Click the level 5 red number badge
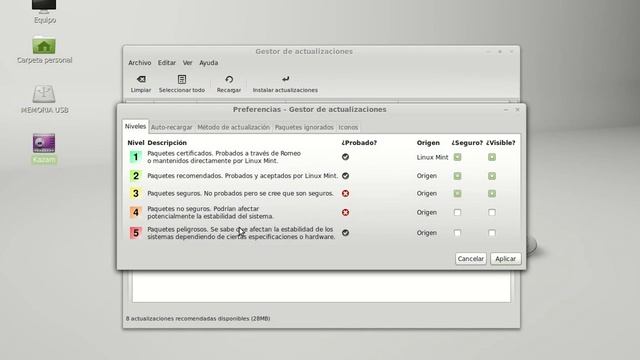Screen dimensions: 640x360 point(136,233)
